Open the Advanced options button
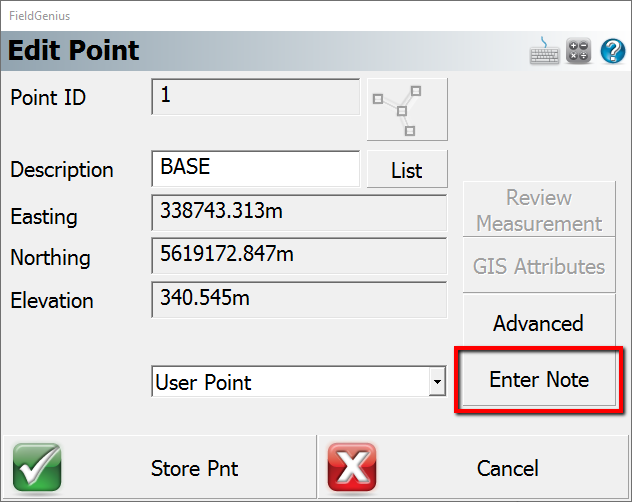This screenshot has width=632, height=502. 538,323
